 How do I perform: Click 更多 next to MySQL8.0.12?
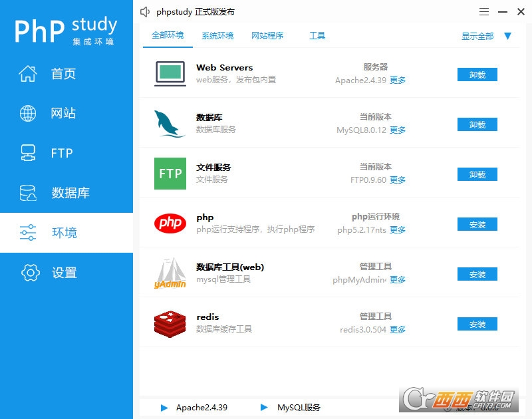tap(398, 130)
